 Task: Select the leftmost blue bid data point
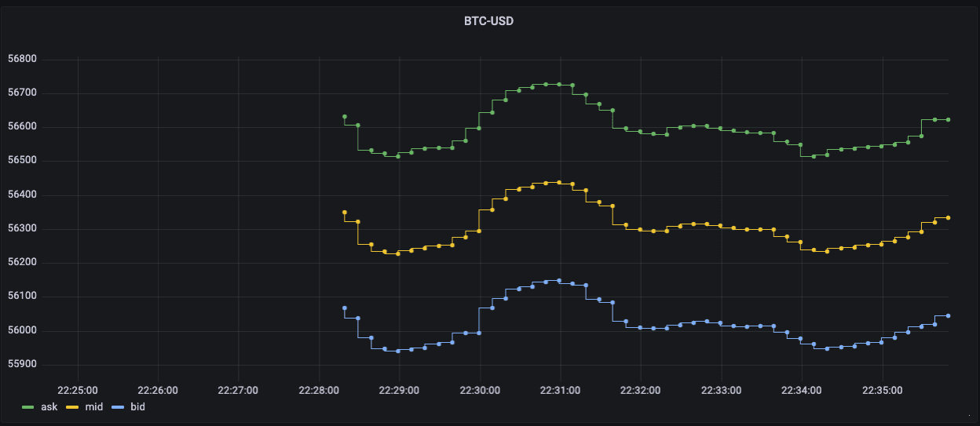[344, 308]
